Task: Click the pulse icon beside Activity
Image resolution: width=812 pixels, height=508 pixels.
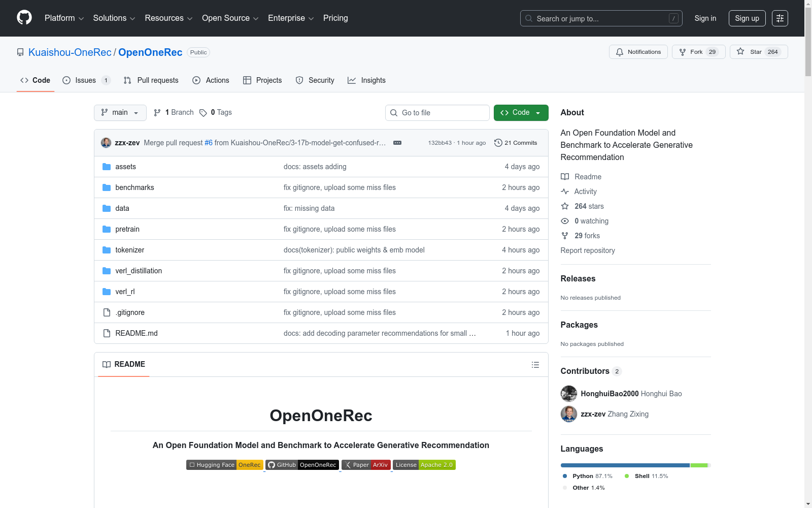Action: [565, 192]
